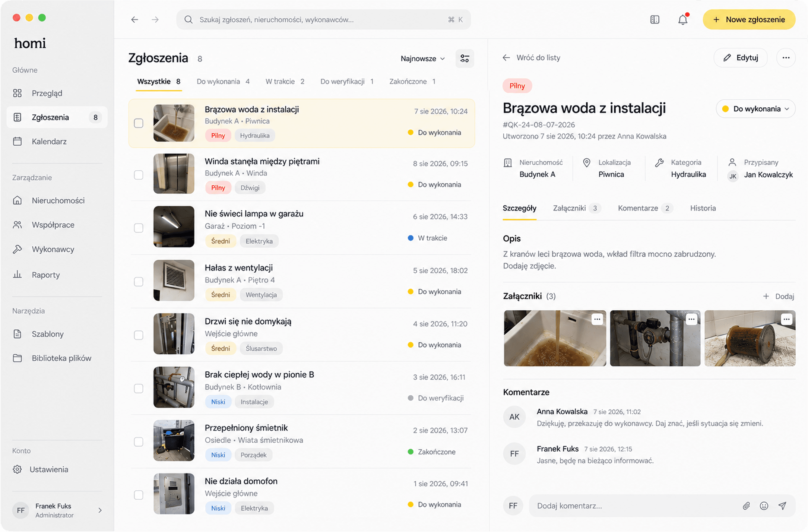Select checkbox for Nie działa domofon
This screenshot has width=808, height=532.
[x=139, y=495]
